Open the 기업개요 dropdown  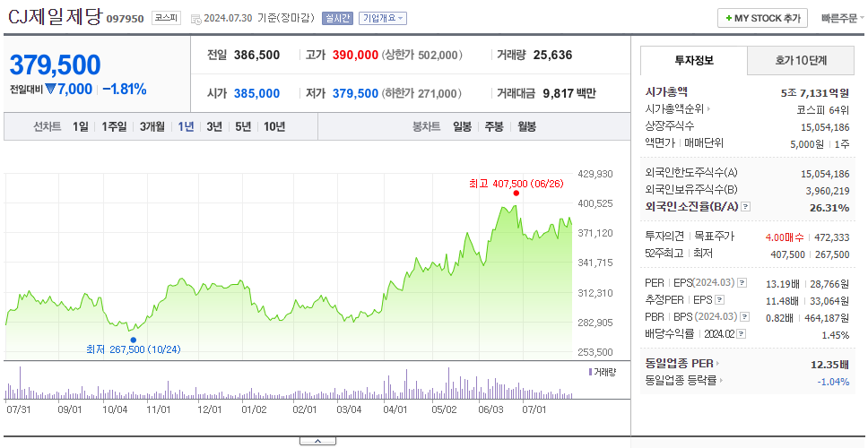coord(383,18)
